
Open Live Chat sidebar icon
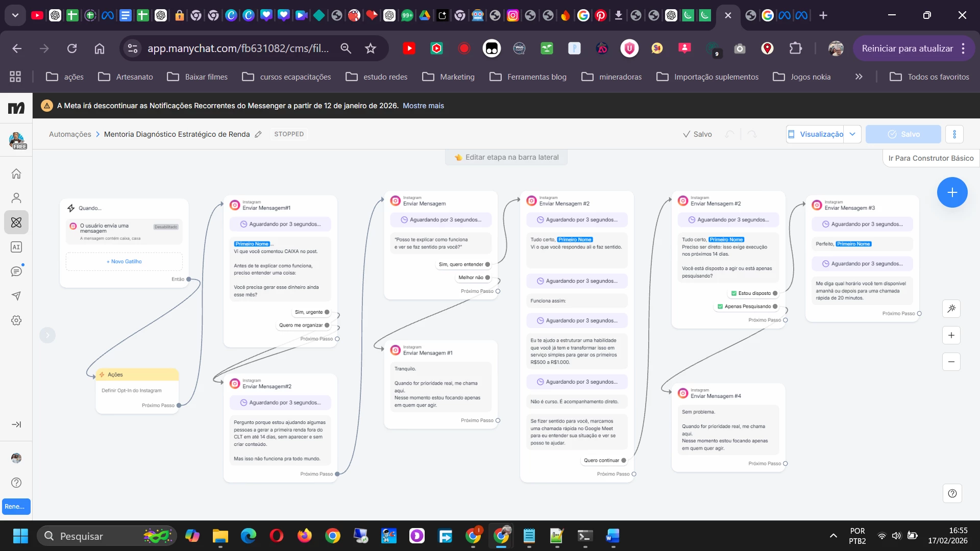point(16,271)
